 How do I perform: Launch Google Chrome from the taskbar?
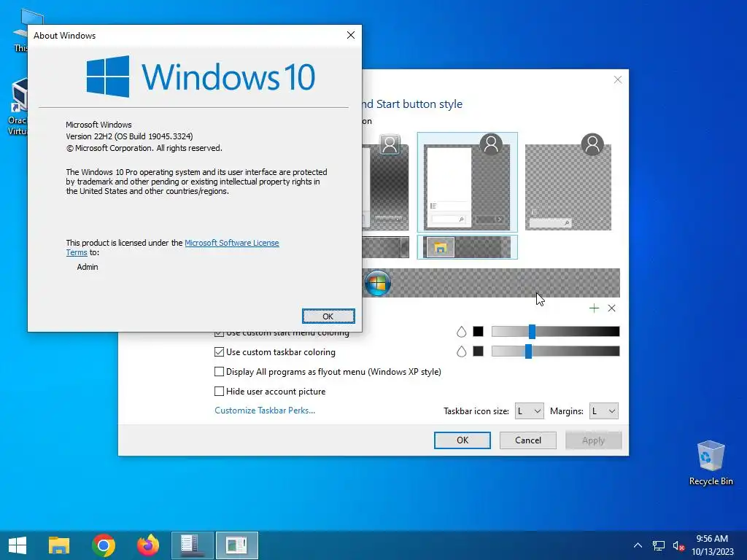click(104, 545)
